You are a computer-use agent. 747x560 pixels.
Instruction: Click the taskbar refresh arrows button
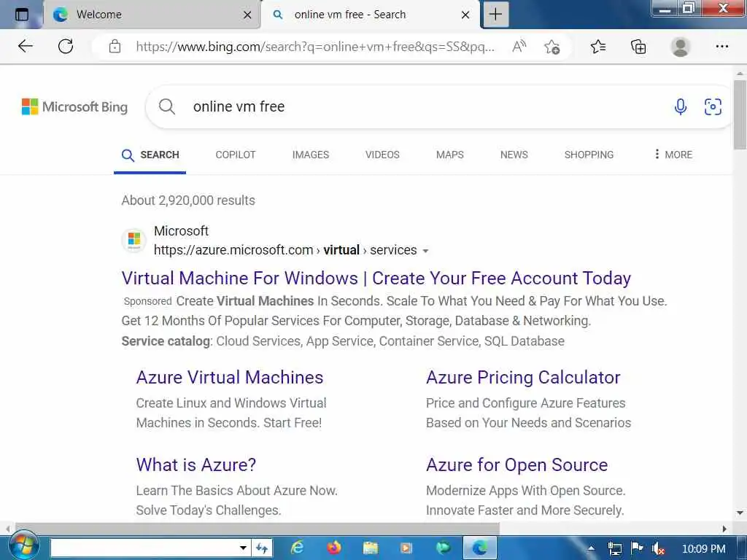tap(262, 548)
